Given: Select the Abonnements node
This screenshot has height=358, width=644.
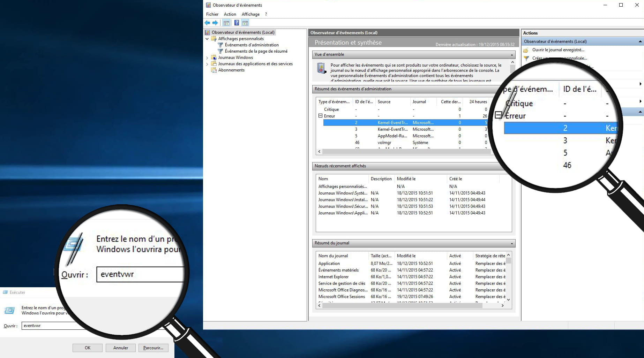Looking at the screenshot, I should pos(231,70).
